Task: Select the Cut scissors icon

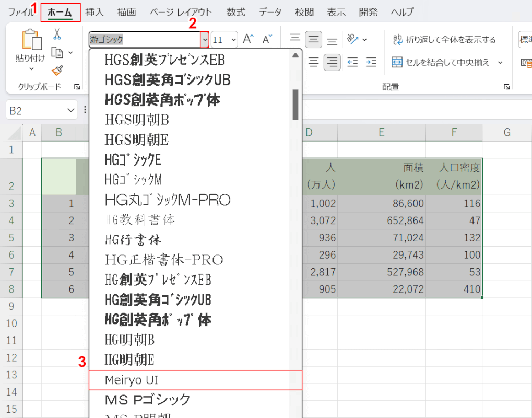Action: (57, 33)
